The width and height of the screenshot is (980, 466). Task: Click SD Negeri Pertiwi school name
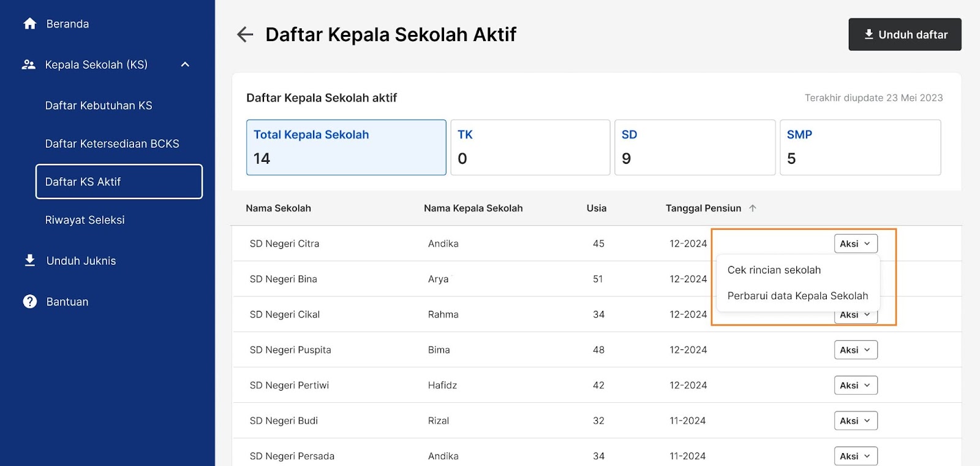(289, 385)
